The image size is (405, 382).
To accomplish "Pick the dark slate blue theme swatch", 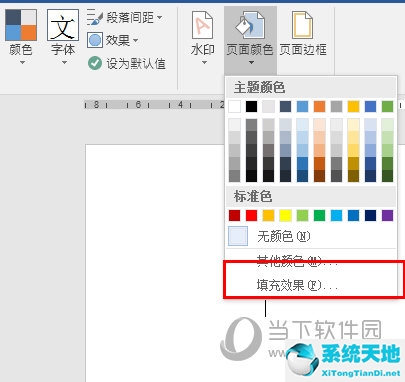I will pyautogui.click(x=285, y=107).
